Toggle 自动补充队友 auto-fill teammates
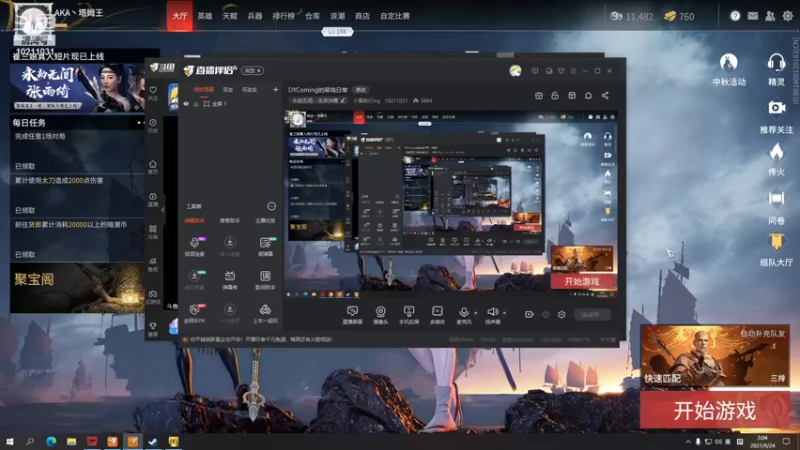800x450 pixels. [x=763, y=333]
